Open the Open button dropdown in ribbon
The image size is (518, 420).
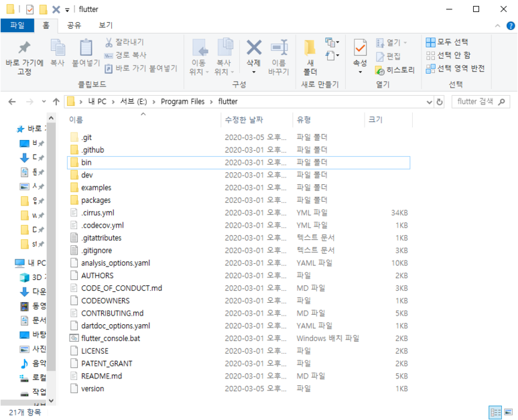405,43
